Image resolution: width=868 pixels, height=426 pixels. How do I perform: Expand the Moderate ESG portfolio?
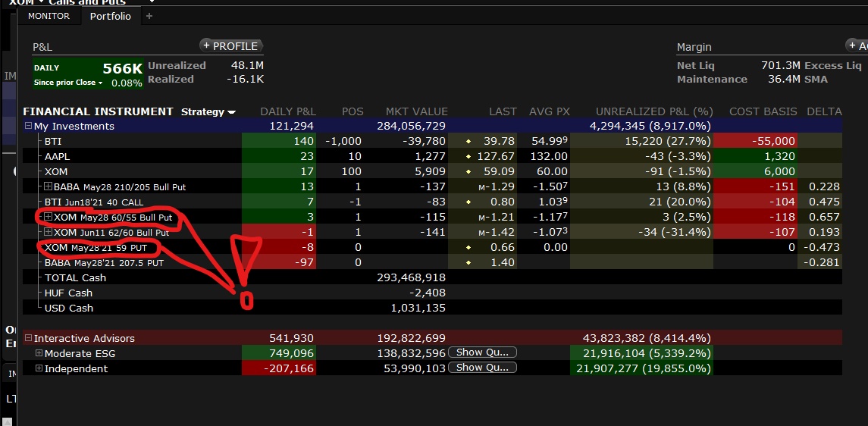pos(39,353)
